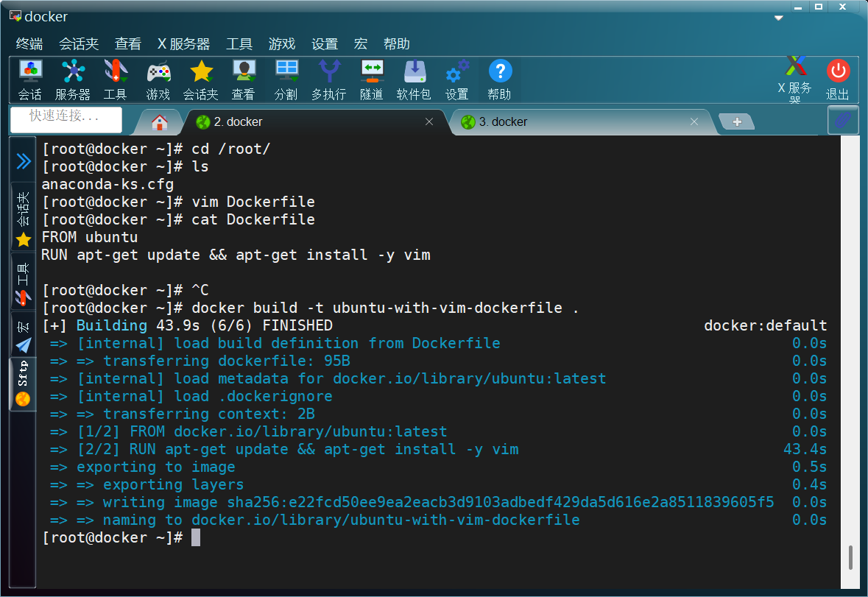Click 'anaconda-ks.cfg' in terminal output
This screenshot has height=597, width=868.
pyautogui.click(x=108, y=184)
